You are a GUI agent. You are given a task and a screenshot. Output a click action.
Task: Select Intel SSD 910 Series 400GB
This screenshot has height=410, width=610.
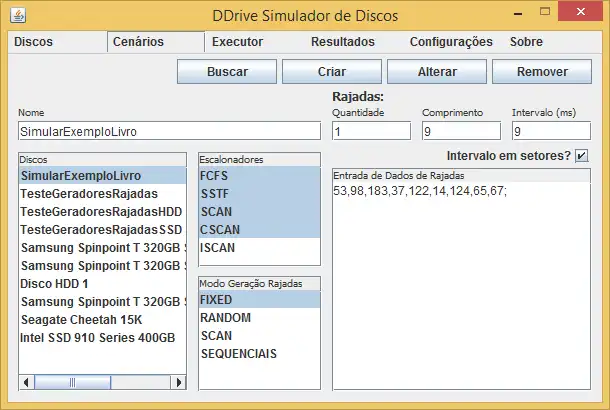click(x=102, y=337)
